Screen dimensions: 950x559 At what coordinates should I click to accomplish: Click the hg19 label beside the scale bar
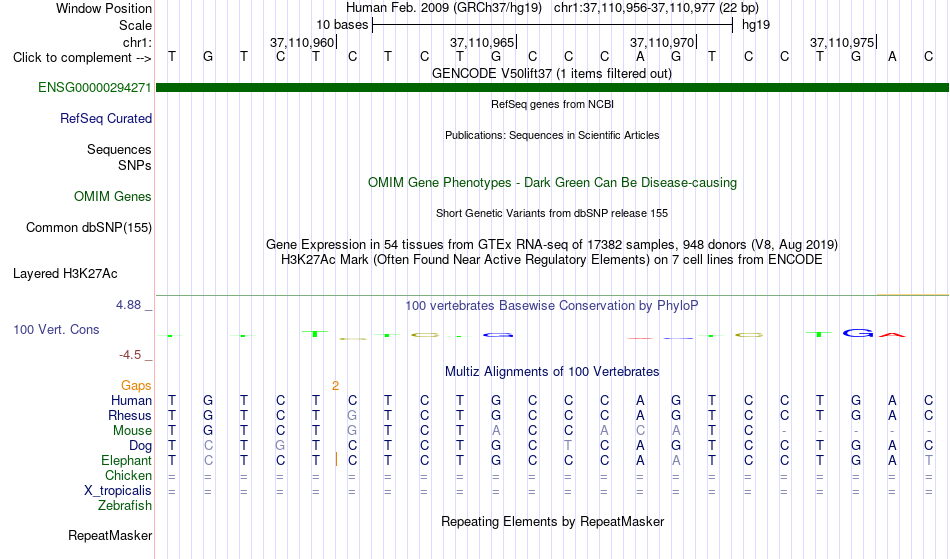tap(756, 25)
